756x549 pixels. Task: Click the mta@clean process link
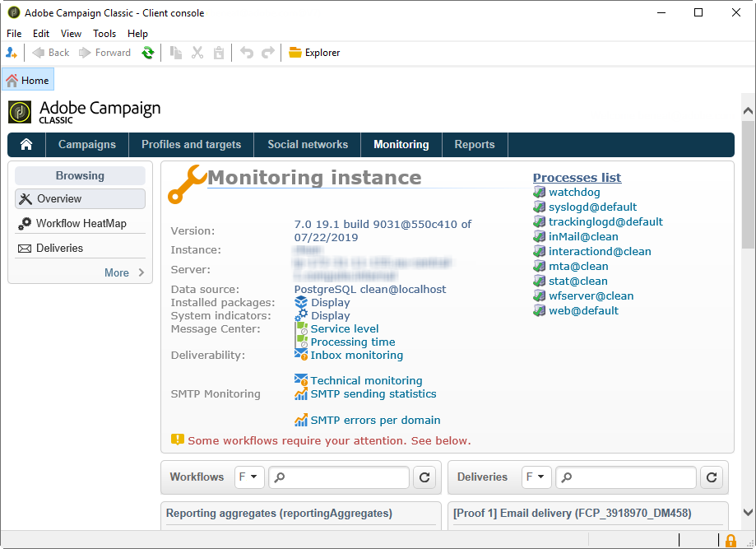578,267
